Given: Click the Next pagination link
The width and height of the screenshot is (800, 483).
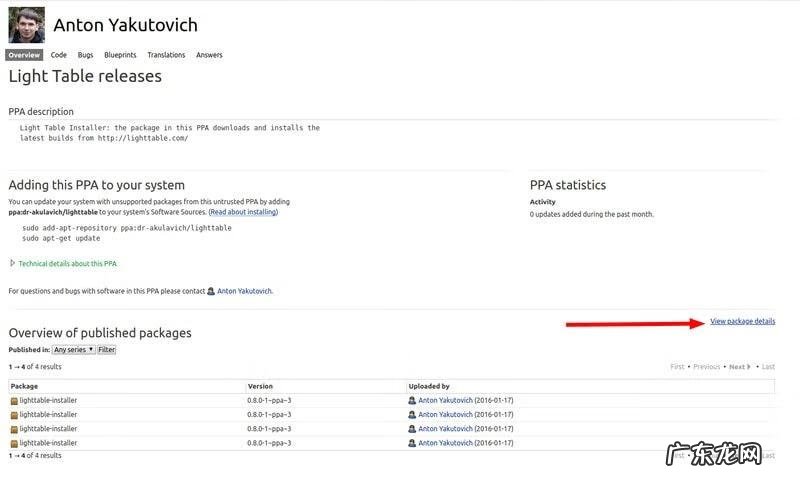Looking at the screenshot, I should click(737, 367).
